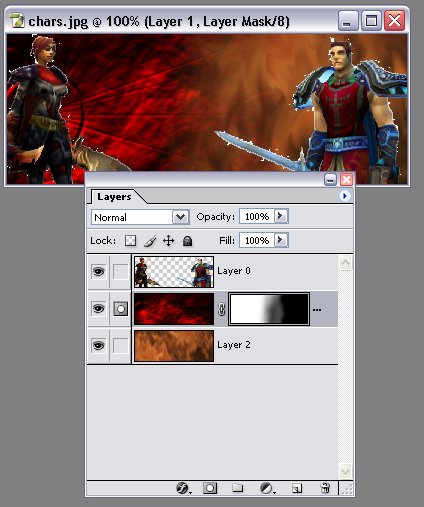
Task: Toggle the lock image pixels brush icon
Action: coord(150,241)
